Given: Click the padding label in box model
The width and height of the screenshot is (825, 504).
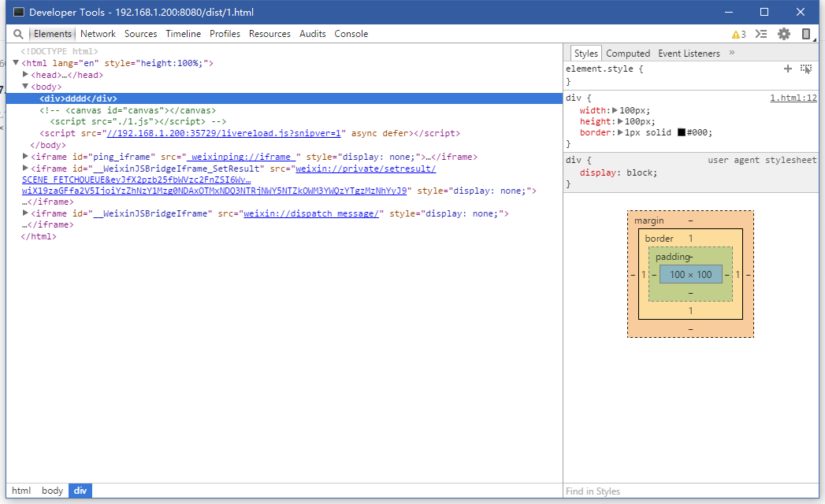Looking at the screenshot, I should click(673, 257).
